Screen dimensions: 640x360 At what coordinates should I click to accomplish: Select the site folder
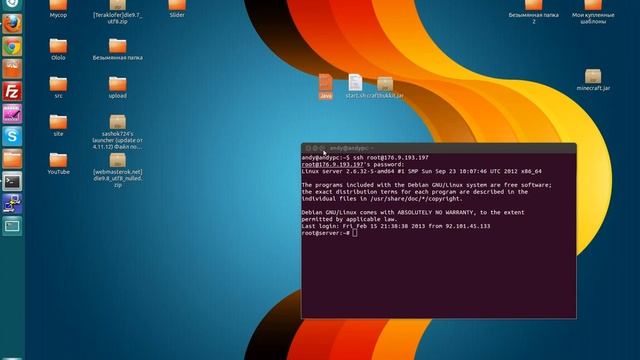(x=58, y=125)
